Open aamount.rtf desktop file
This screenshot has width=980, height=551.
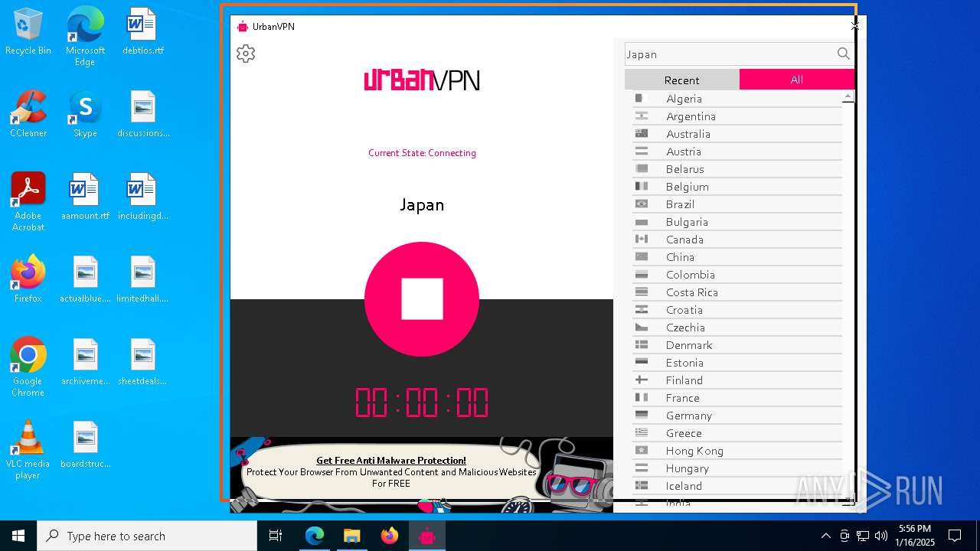point(85,197)
